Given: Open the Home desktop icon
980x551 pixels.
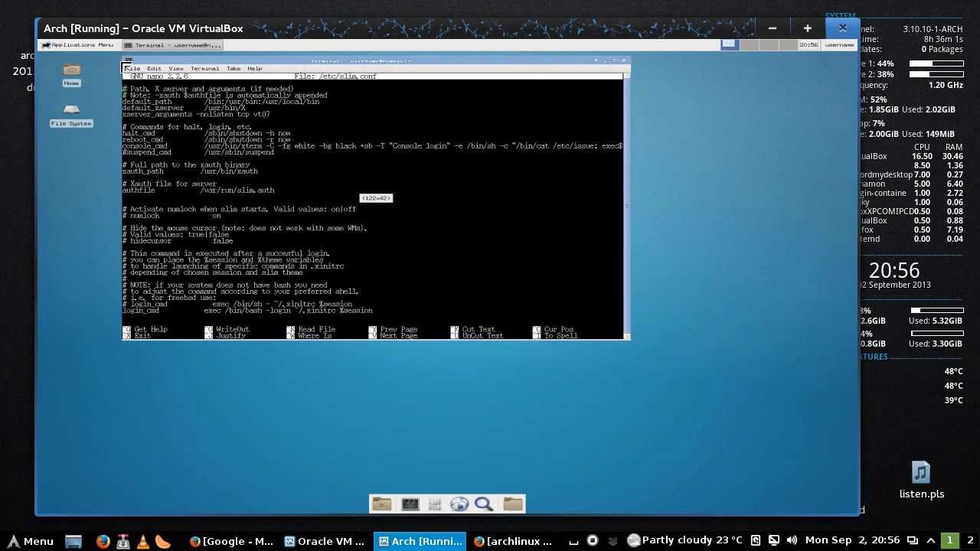Looking at the screenshot, I should (71, 74).
